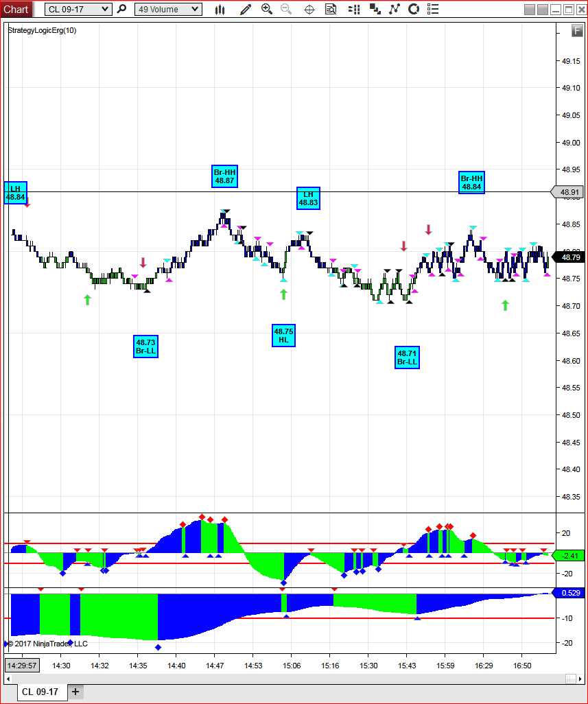
Task: Select the pencil drawing tools icon
Action: tap(246, 9)
